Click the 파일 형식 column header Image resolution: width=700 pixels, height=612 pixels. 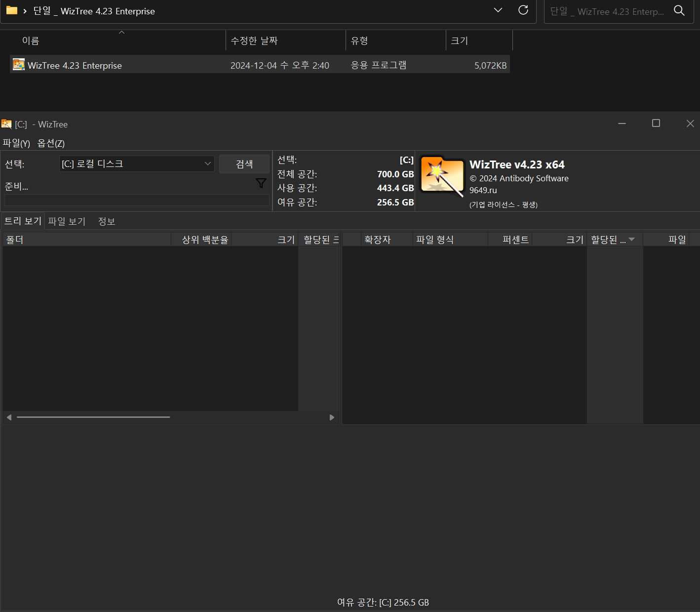[450, 240]
